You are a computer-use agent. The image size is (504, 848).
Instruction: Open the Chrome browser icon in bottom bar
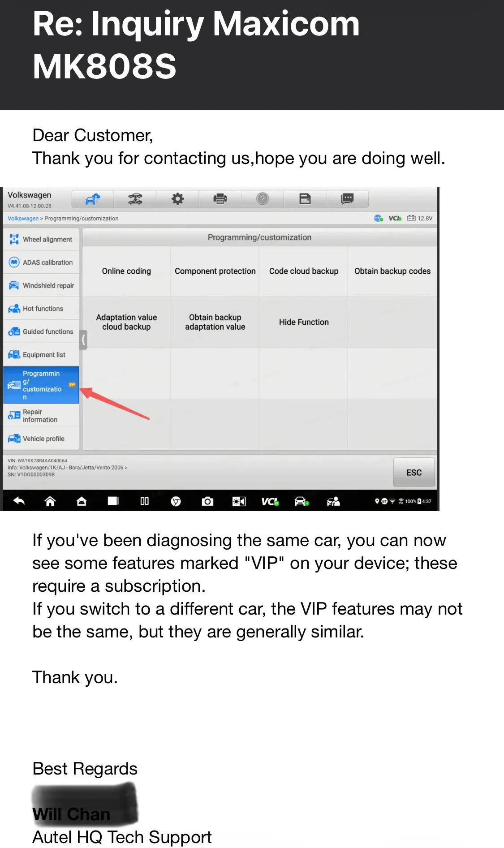point(176,501)
